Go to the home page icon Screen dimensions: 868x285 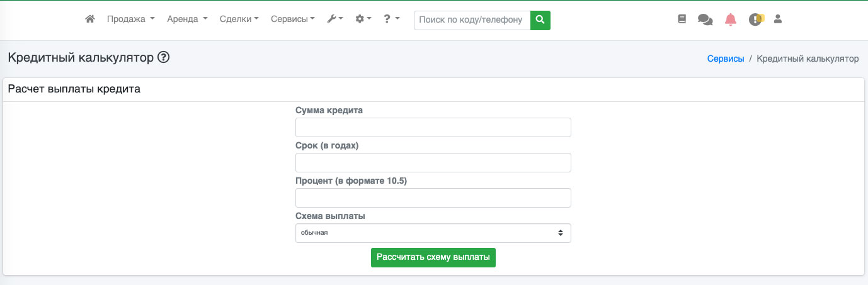90,20
